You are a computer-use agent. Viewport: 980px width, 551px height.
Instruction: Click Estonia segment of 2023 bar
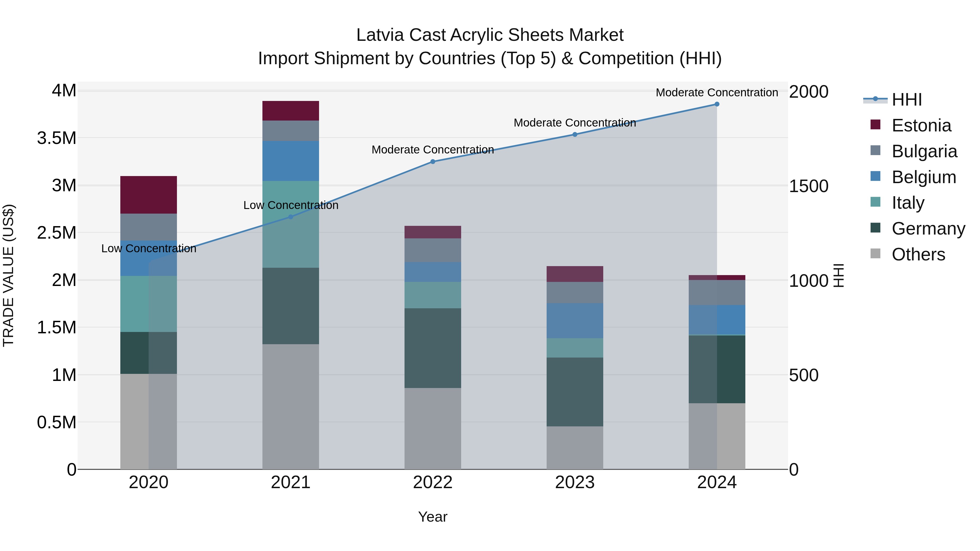[575, 274]
